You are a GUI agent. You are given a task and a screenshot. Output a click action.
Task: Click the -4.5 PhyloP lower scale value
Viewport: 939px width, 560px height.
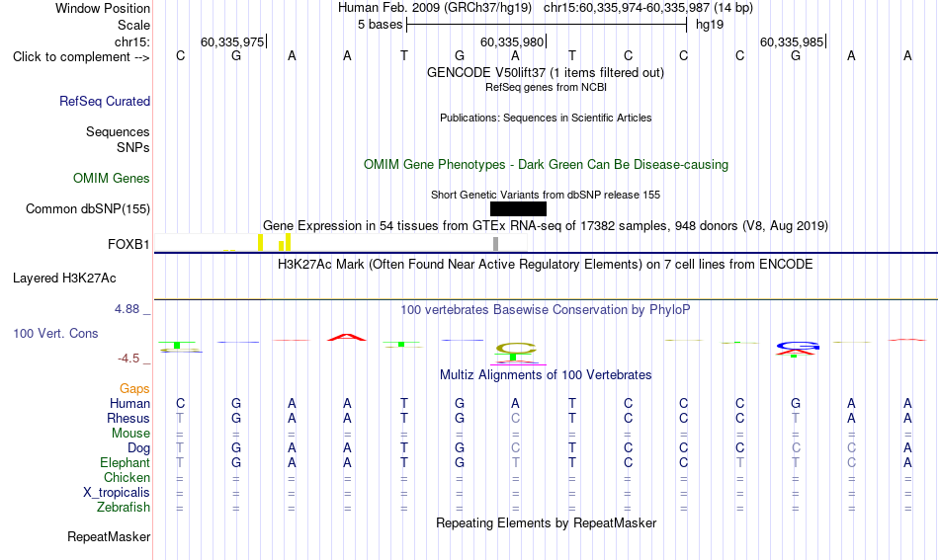coord(128,359)
